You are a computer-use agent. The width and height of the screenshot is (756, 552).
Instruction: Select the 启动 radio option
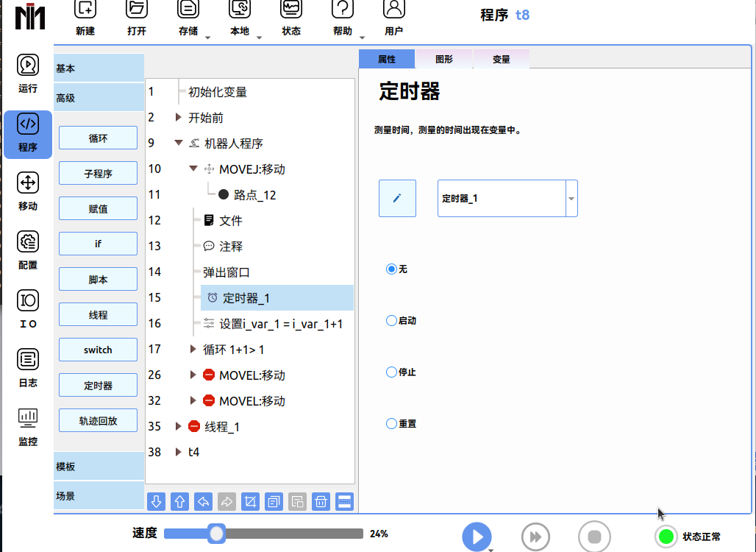392,321
